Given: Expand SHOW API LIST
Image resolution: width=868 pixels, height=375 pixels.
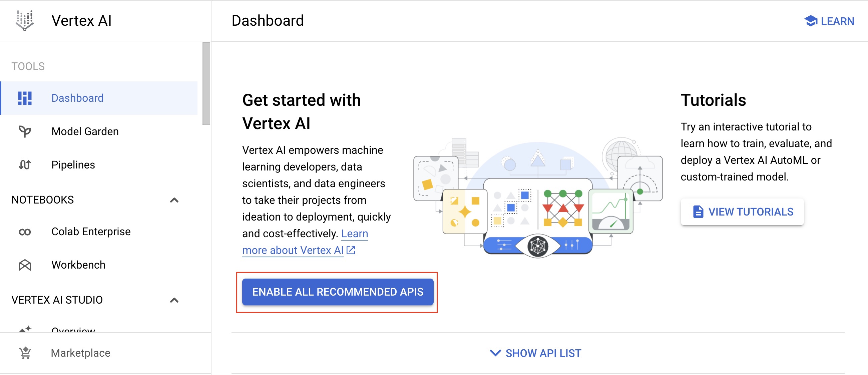Looking at the screenshot, I should pyautogui.click(x=535, y=353).
